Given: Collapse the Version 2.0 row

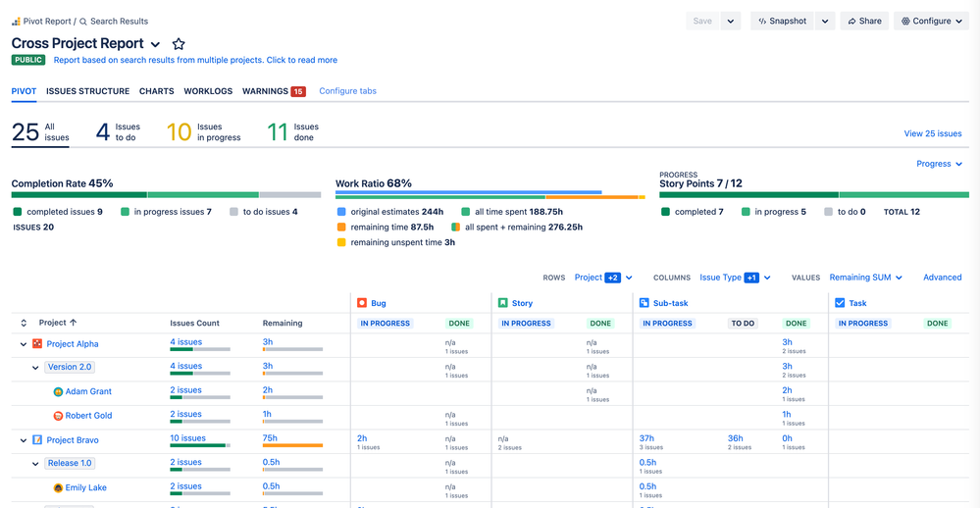Looking at the screenshot, I should (x=35, y=368).
